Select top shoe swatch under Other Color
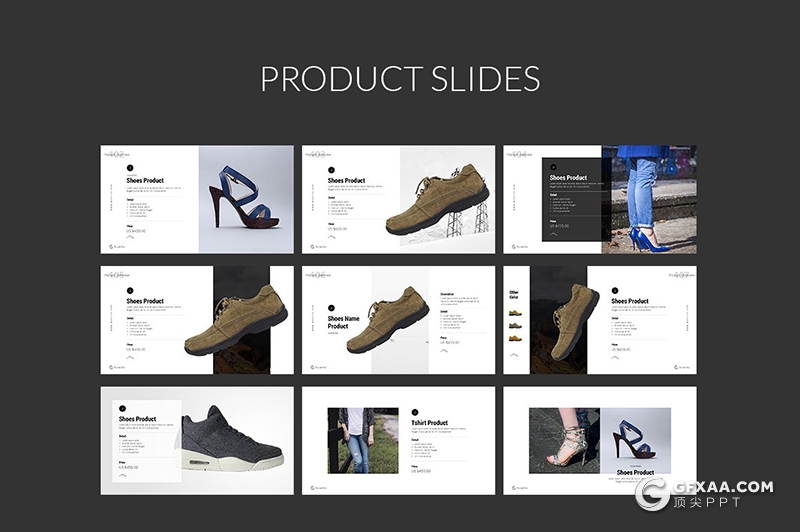The width and height of the screenshot is (800, 532). (x=515, y=313)
